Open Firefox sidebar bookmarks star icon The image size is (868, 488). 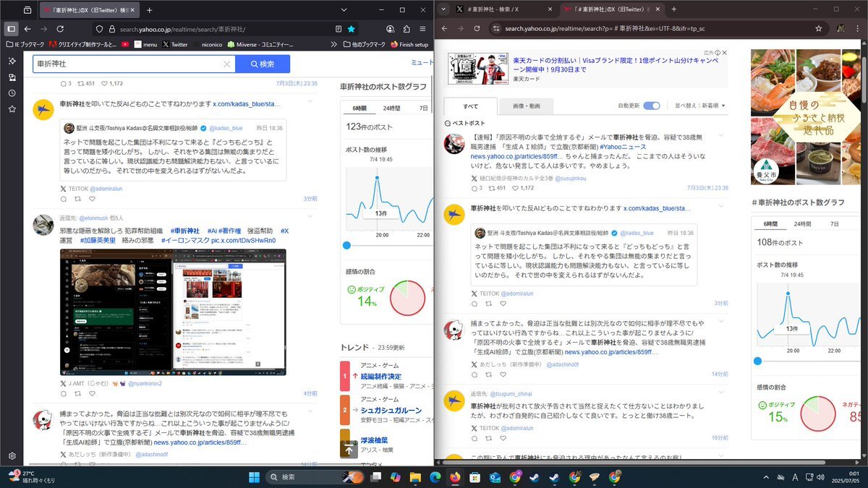coord(12,109)
